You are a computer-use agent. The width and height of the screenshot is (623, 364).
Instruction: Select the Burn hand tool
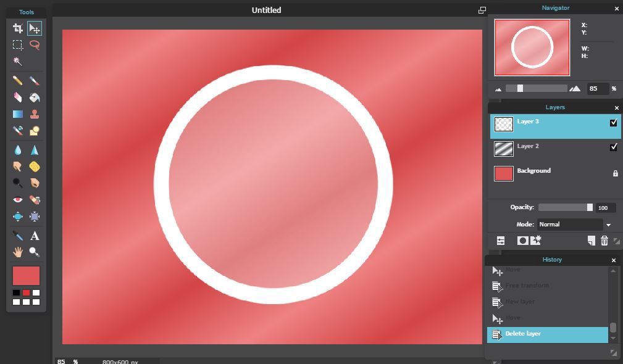click(x=35, y=183)
